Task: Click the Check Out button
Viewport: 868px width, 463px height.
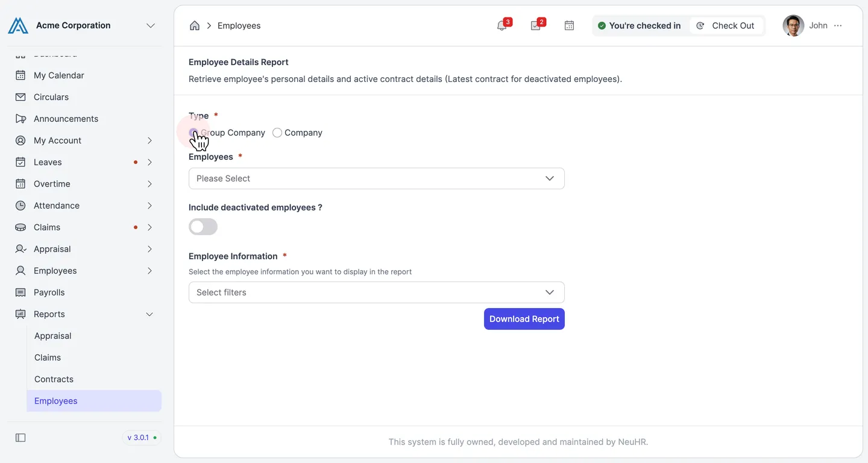Action: pos(726,25)
